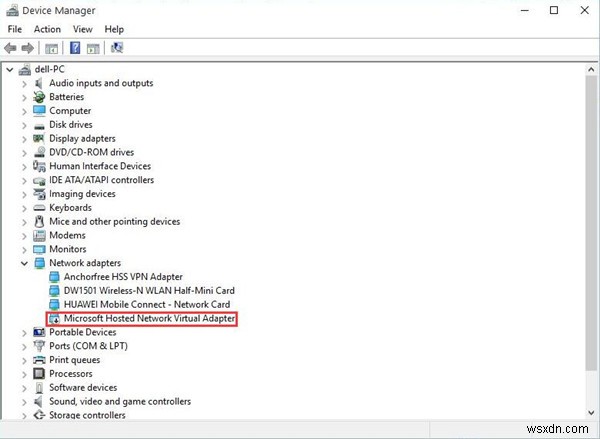
Task: Expand the Print queues node
Action: click(x=24, y=360)
